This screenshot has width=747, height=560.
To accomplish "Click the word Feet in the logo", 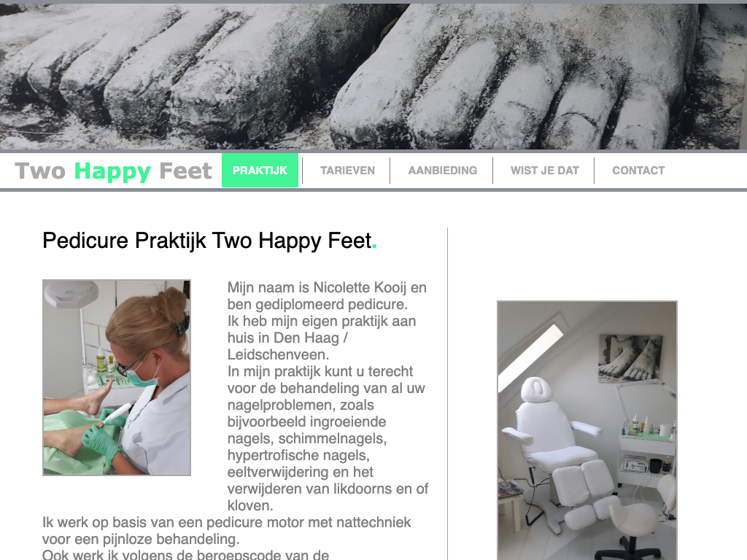I will 185,171.
